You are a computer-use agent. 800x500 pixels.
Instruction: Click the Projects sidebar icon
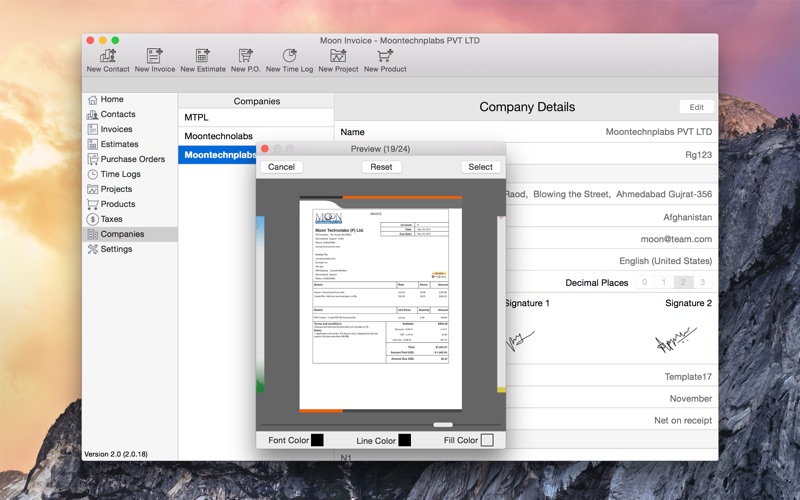(92, 189)
